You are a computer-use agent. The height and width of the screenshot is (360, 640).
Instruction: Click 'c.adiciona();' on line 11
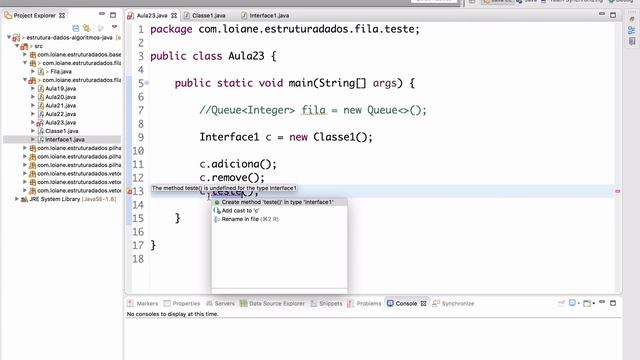(238, 164)
